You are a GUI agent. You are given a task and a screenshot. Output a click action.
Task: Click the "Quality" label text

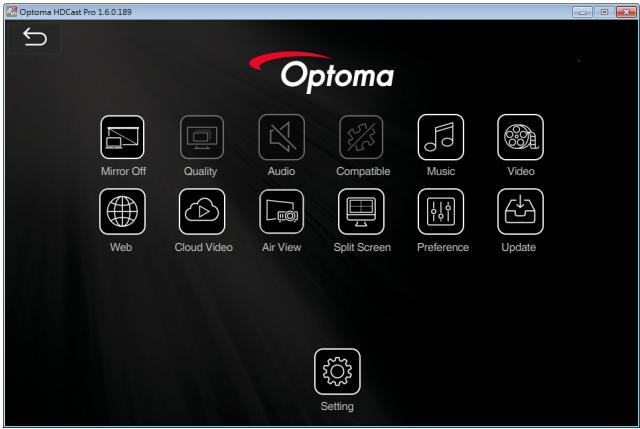coord(200,171)
